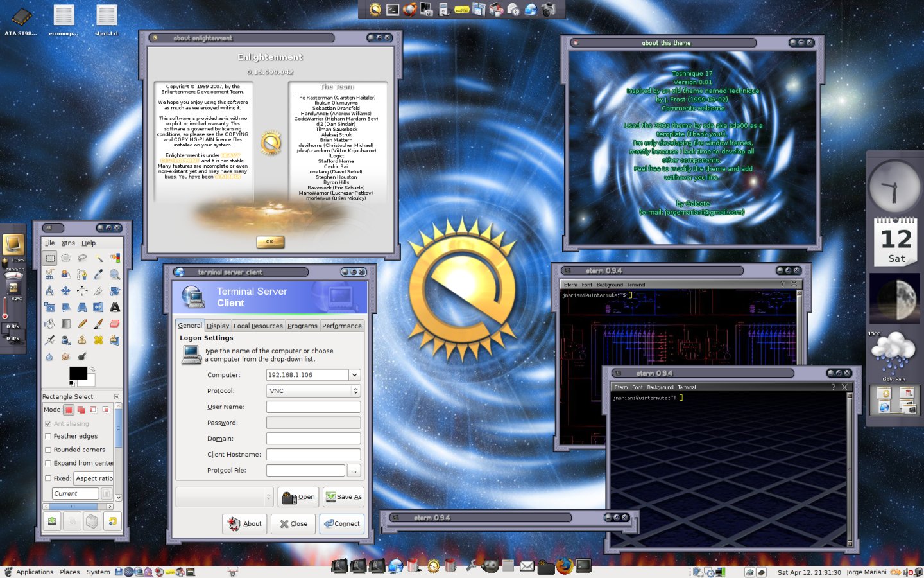Select the Free Select lasso tool
Screen dimensions: 924x578
(82, 258)
